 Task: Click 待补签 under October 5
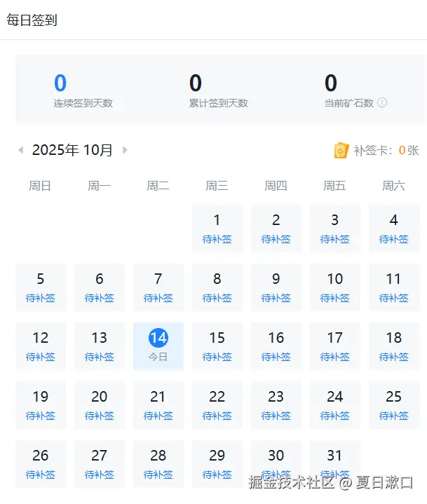coord(41,298)
